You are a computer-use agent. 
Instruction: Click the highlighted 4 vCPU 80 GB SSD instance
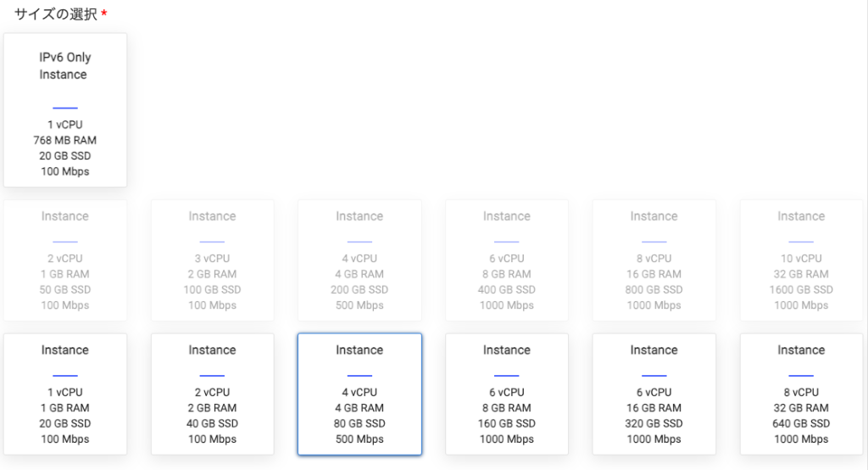359,394
